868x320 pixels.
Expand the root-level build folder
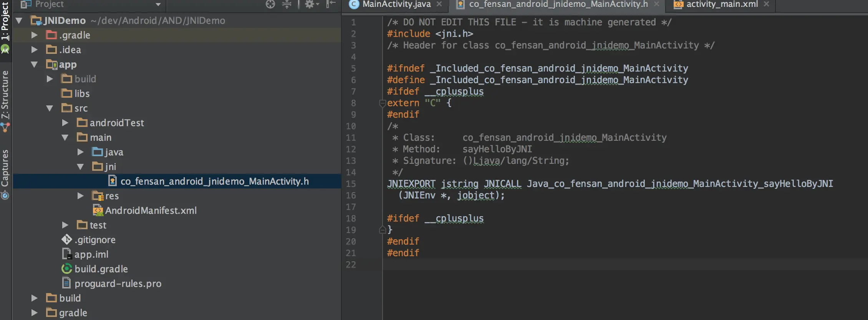pyautogui.click(x=34, y=298)
